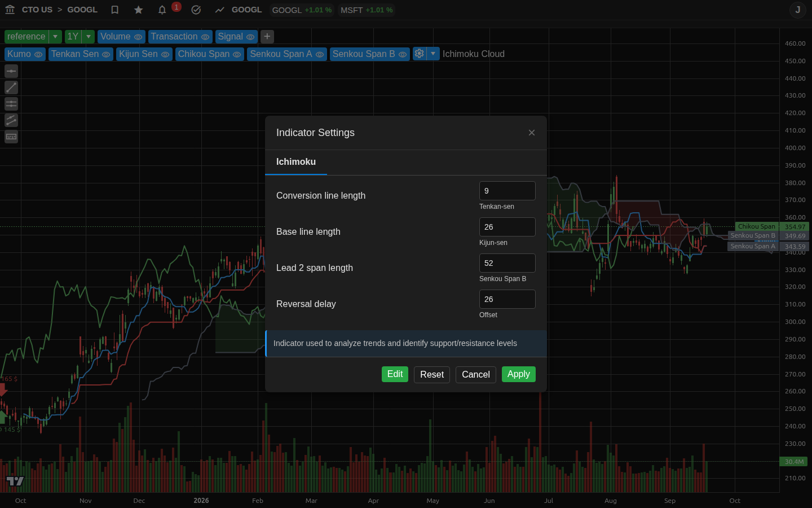Close the Indicator Settings dialog

click(532, 133)
